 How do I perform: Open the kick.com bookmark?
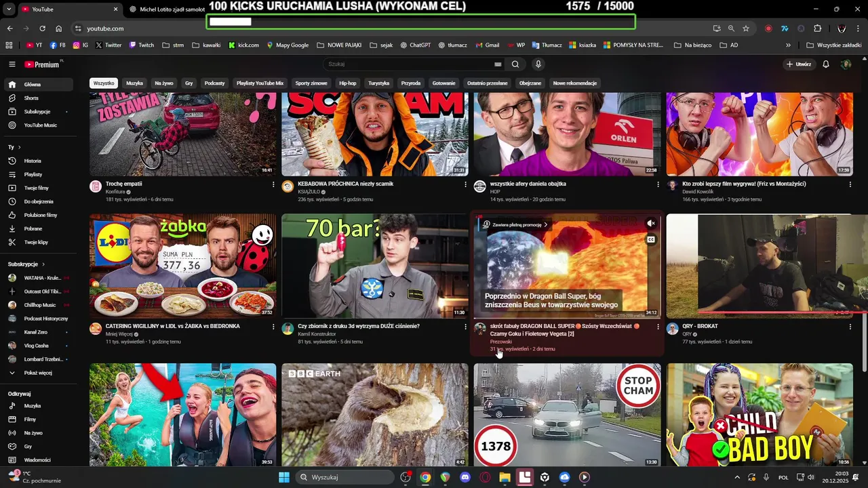pos(243,45)
